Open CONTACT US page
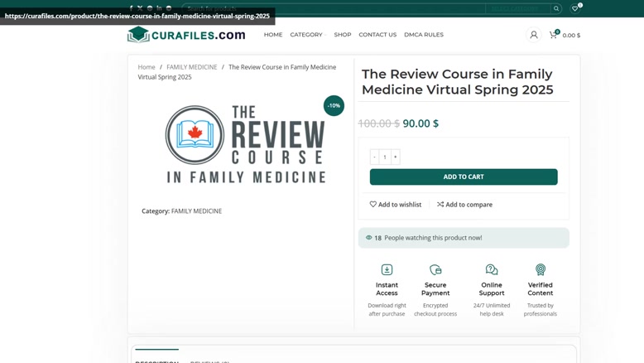Screen dimensions: 644x363 pyautogui.click(x=377, y=35)
